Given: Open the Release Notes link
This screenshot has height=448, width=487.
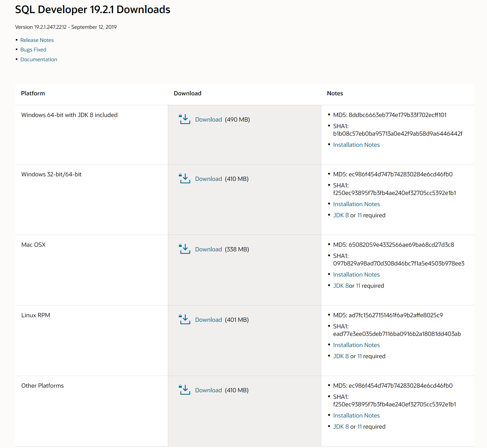Looking at the screenshot, I should click(37, 40).
